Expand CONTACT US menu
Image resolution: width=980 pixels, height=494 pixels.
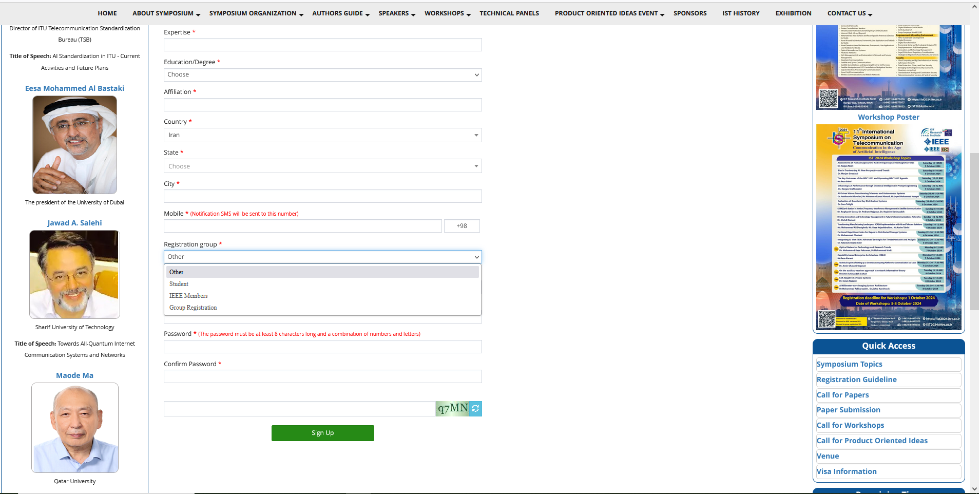click(x=850, y=13)
